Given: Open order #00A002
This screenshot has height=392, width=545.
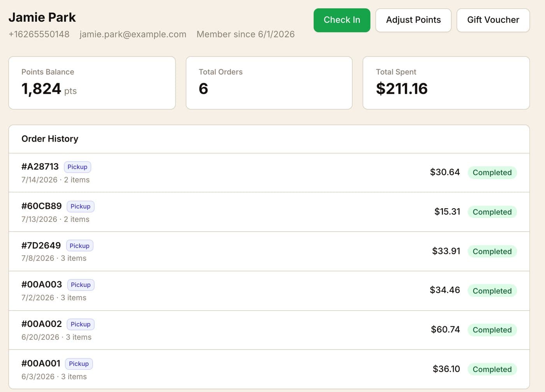Looking at the screenshot, I should point(269,330).
